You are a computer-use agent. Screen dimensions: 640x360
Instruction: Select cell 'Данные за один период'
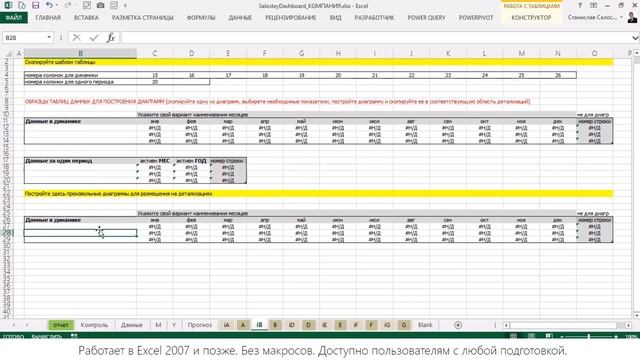(x=80, y=161)
